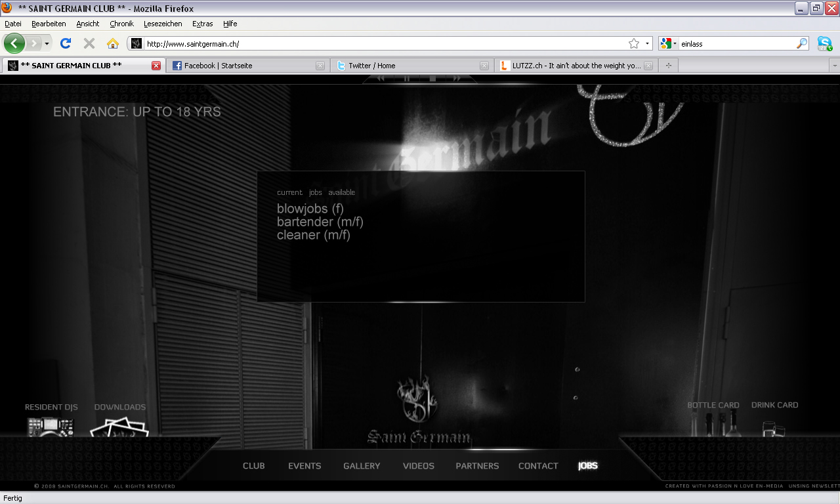Close the Saint Germain Club tab

[x=156, y=66]
